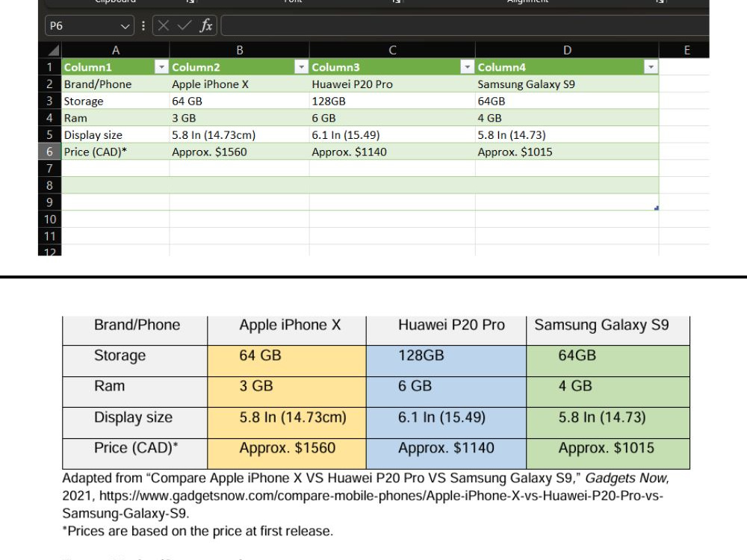Click 'Column1' header cell text

[x=87, y=67]
